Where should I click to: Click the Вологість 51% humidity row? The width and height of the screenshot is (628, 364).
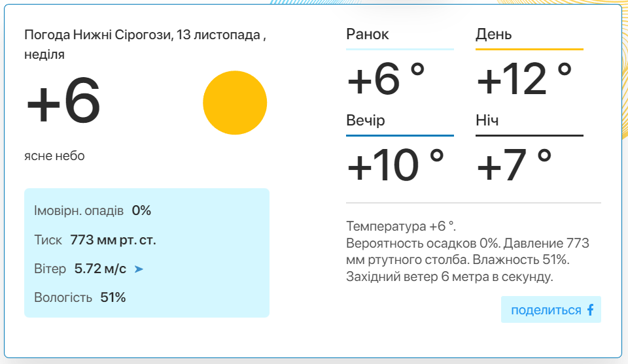tap(80, 297)
